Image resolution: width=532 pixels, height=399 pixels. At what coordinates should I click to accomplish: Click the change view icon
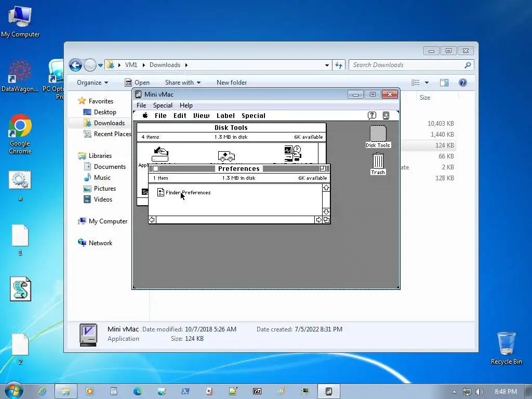[416, 83]
